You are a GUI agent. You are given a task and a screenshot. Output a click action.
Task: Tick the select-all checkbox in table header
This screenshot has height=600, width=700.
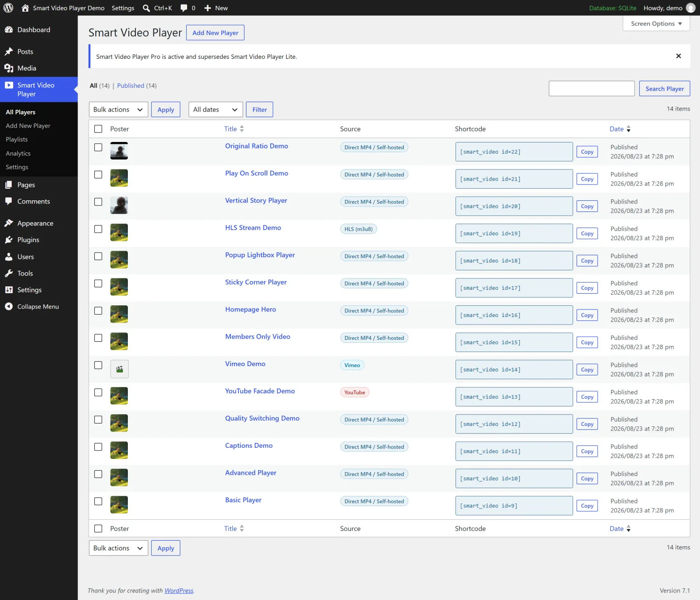[x=98, y=129]
